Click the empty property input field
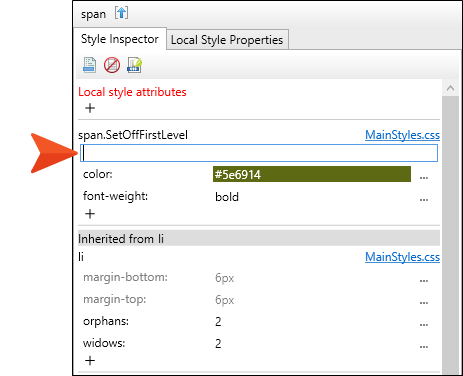This screenshot has width=463, height=376. pos(259,153)
